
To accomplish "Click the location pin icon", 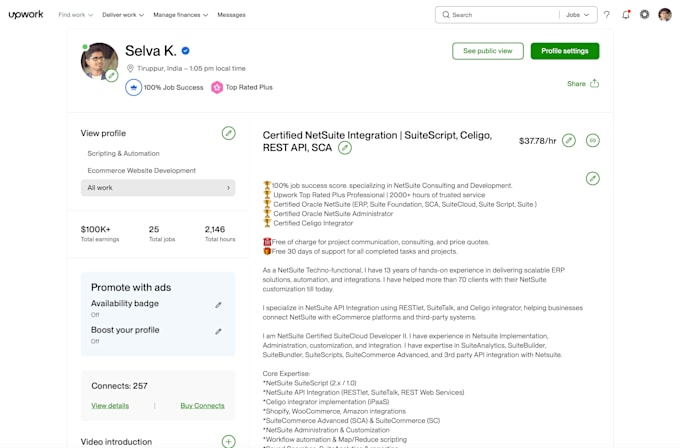I will 130,69.
